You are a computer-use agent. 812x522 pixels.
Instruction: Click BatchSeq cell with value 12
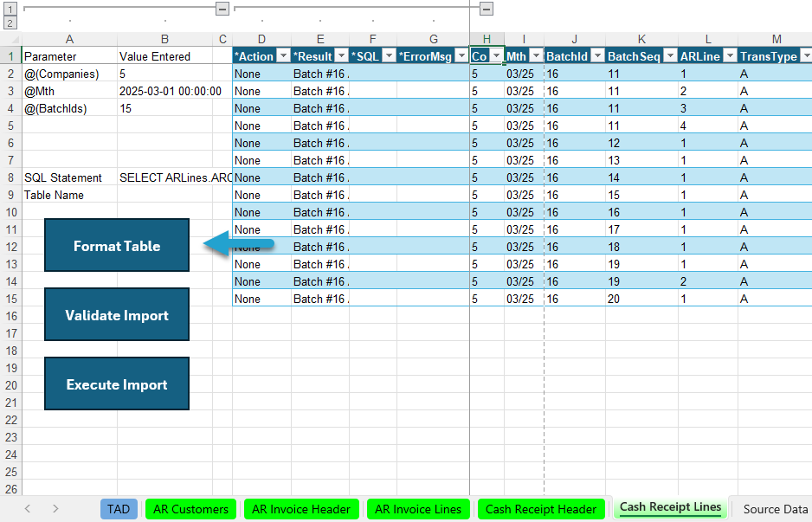(641, 143)
